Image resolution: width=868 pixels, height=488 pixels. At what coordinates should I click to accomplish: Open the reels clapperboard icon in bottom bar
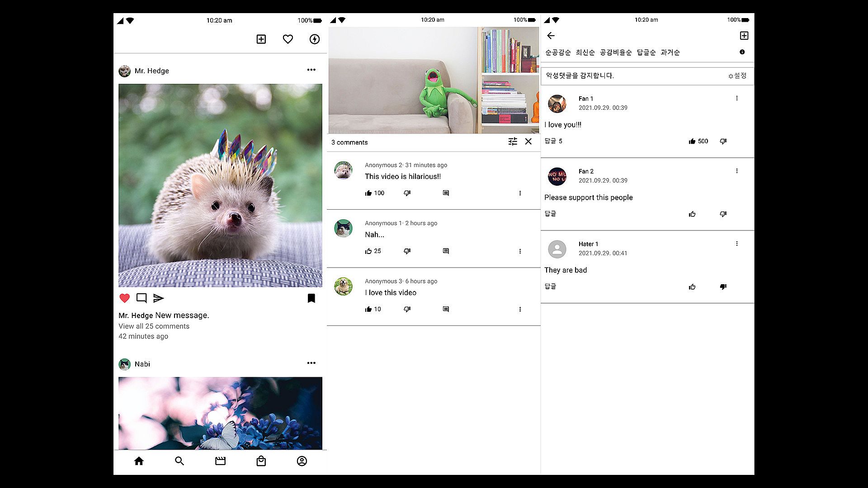pos(220,461)
